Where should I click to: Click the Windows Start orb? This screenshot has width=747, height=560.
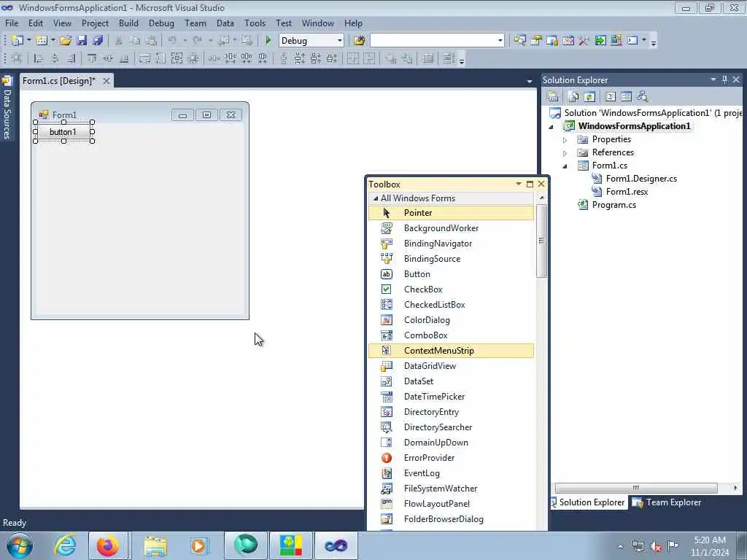tap(20, 545)
